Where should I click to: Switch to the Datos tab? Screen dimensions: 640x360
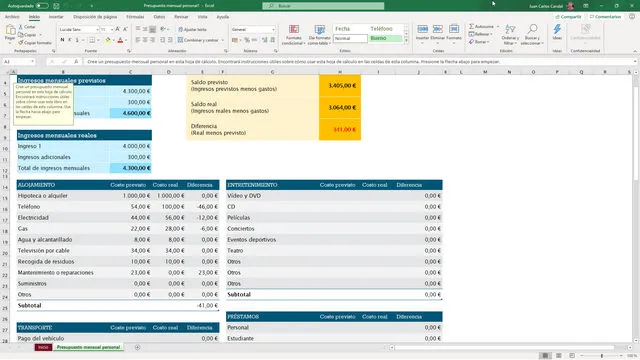coord(159,17)
